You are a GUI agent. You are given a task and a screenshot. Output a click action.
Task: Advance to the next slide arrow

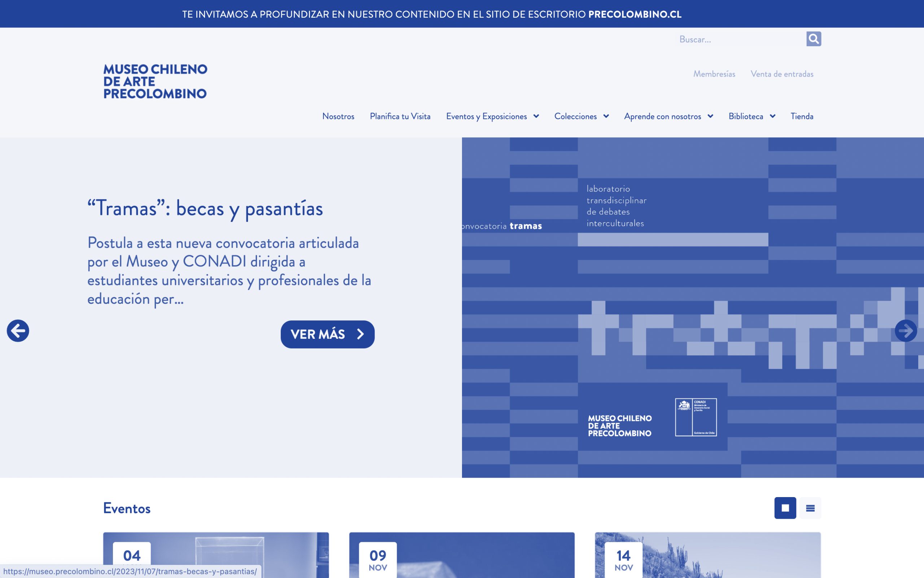(906, 331)
